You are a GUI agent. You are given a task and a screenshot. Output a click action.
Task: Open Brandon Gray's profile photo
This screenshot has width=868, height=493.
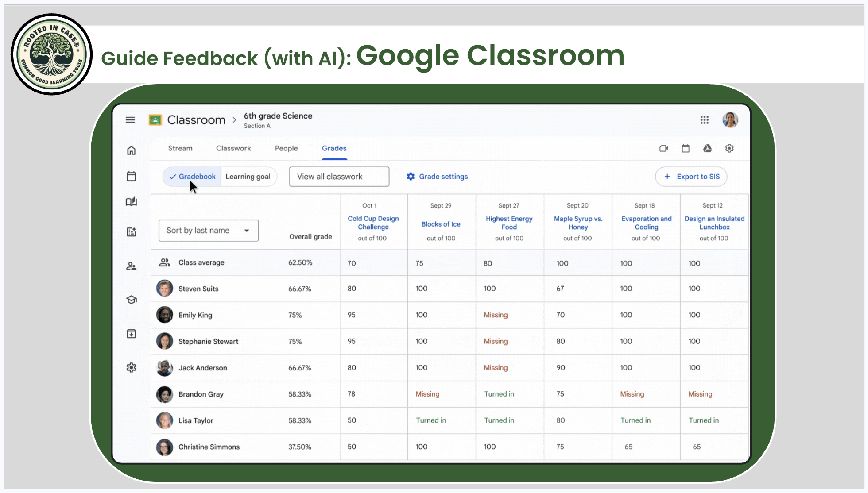[x=165, y=394]
